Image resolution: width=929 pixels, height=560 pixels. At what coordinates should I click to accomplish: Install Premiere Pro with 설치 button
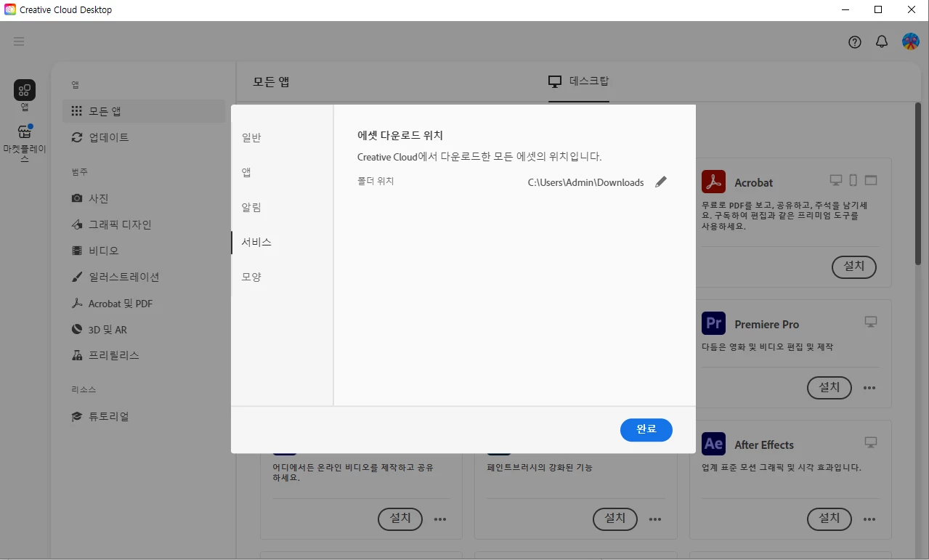tap(829, 388)
